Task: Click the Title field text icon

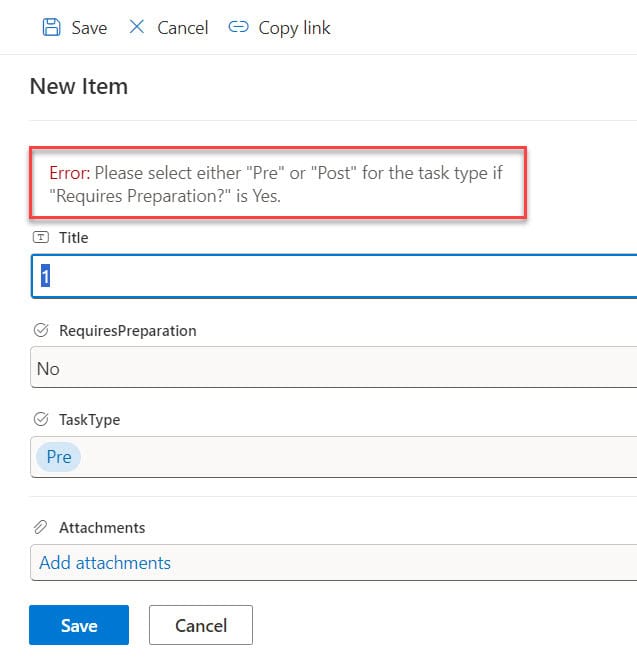Action: (41, 237)
